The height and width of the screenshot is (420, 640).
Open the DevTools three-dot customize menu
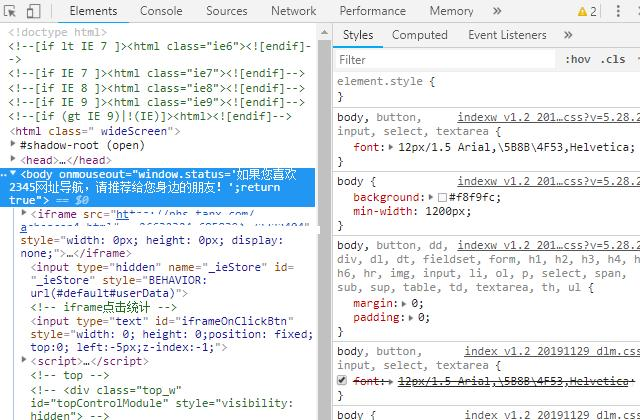point(618,11)
